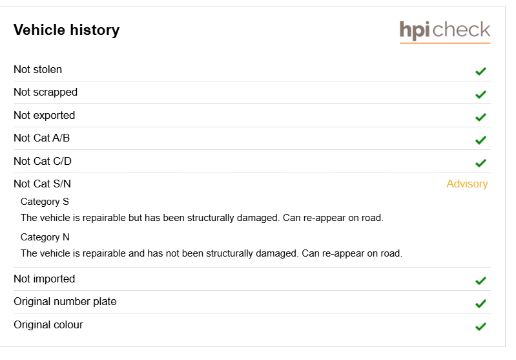The height and width of the screenshot is (360, 516).
Task: Click the Not stolen row text
Action: (x=38, y=69)
